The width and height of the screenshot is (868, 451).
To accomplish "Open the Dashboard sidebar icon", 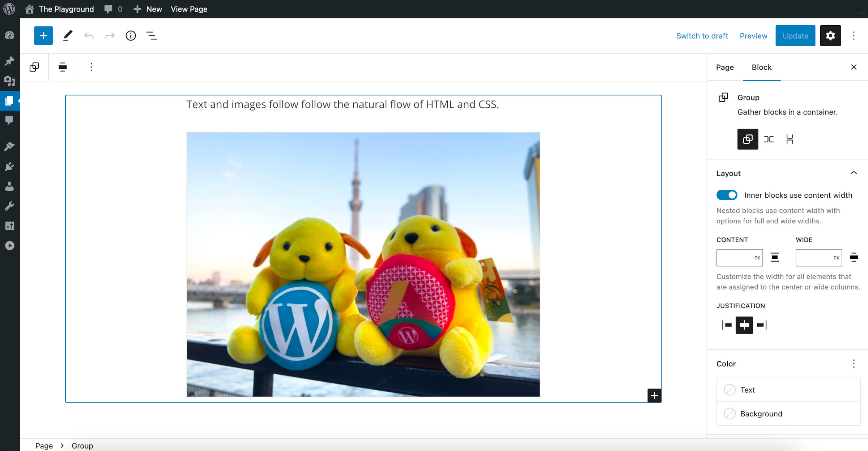I will [10, 35].
